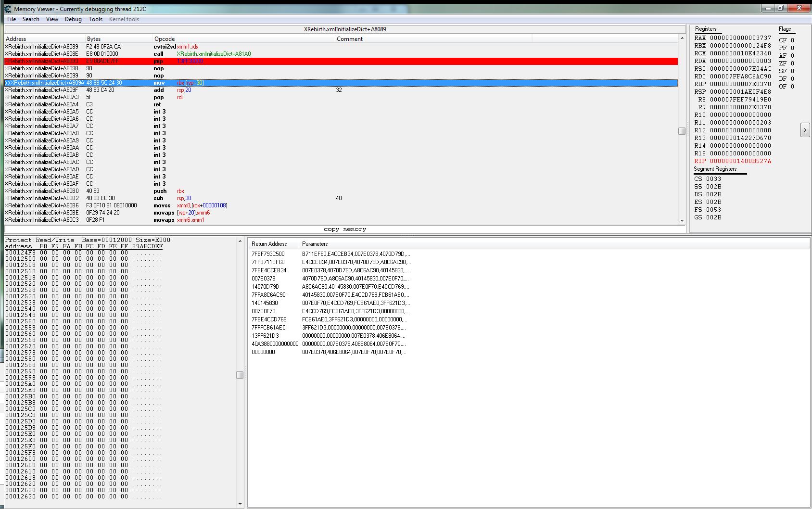Click the Cheat Engine icon in title bar
The image size is (812, 509).
click(x=7, y=9)
